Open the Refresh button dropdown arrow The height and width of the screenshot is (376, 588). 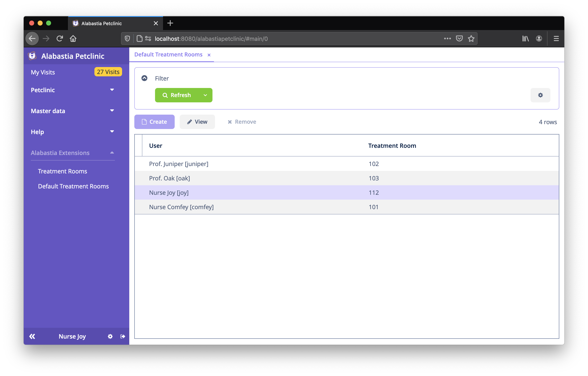pyautogui.click(x=205, y=95)
